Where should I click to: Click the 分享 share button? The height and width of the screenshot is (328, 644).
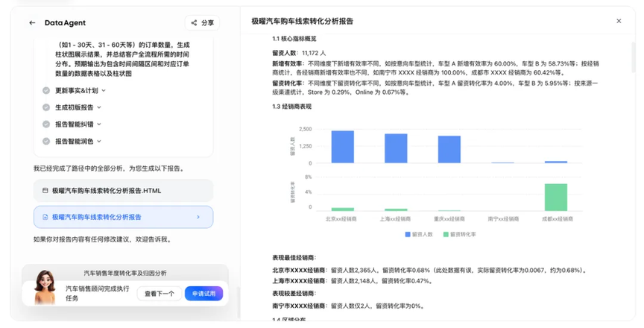(x=202, y=23)
